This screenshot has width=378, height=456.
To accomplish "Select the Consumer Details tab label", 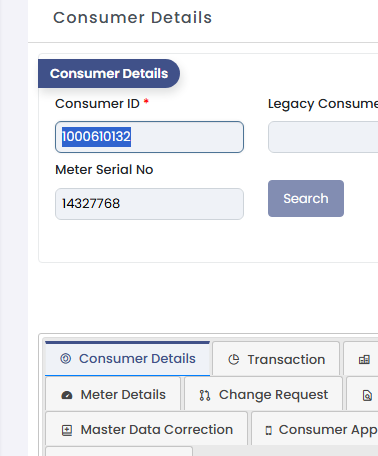I will tap(137, 359).
